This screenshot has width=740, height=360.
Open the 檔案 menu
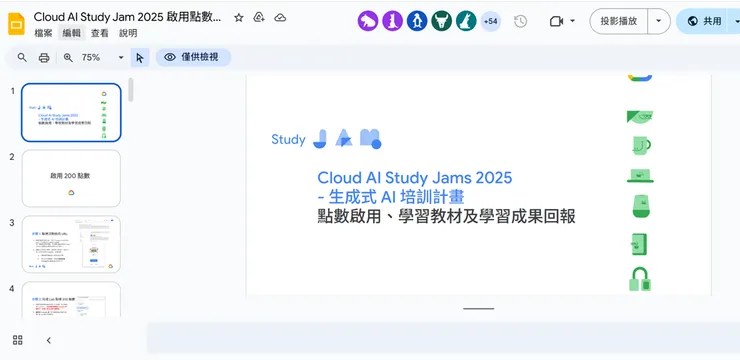tap(43, 33)
